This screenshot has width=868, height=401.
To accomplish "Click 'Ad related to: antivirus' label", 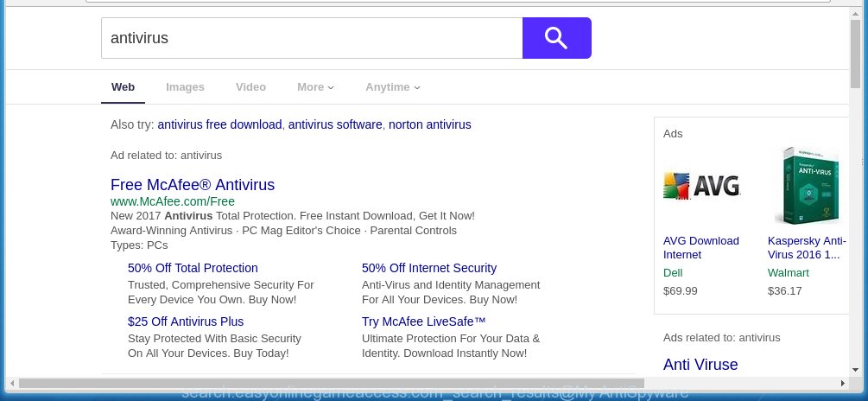I will click(166, 156).
